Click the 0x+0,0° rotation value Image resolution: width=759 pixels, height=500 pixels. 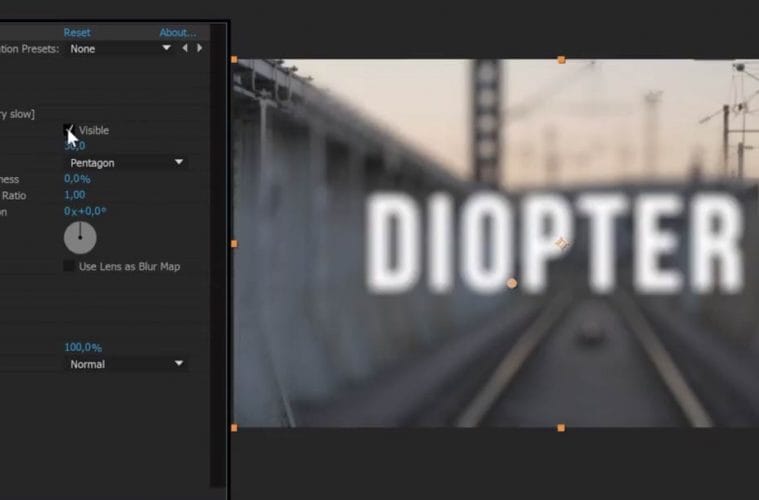click(x=85, y=211)
